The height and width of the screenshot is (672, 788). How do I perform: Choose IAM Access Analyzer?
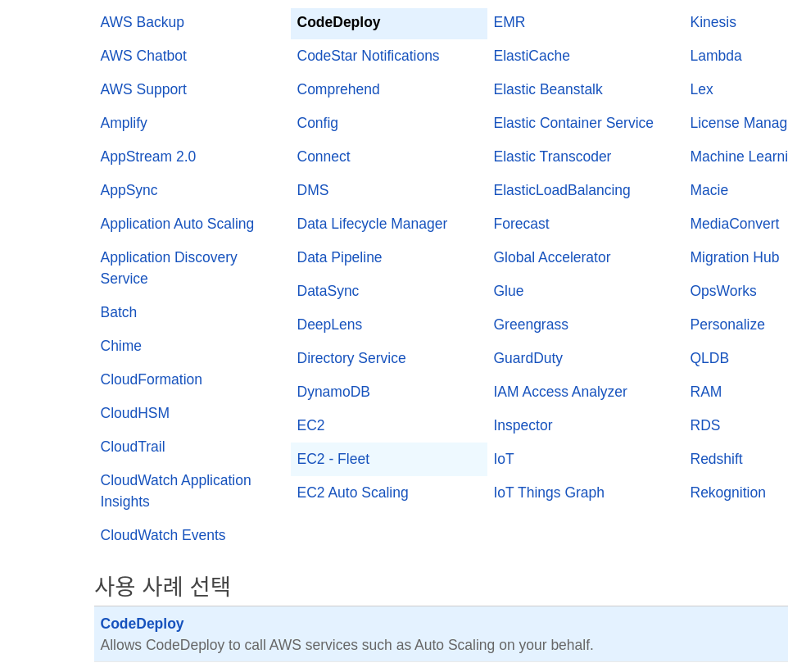click(x=560, y=392)
